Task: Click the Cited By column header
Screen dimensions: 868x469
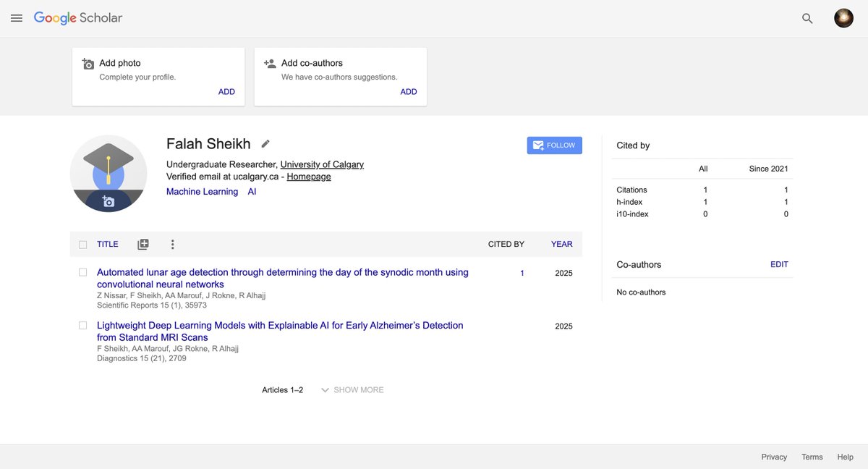Action: 506,245
